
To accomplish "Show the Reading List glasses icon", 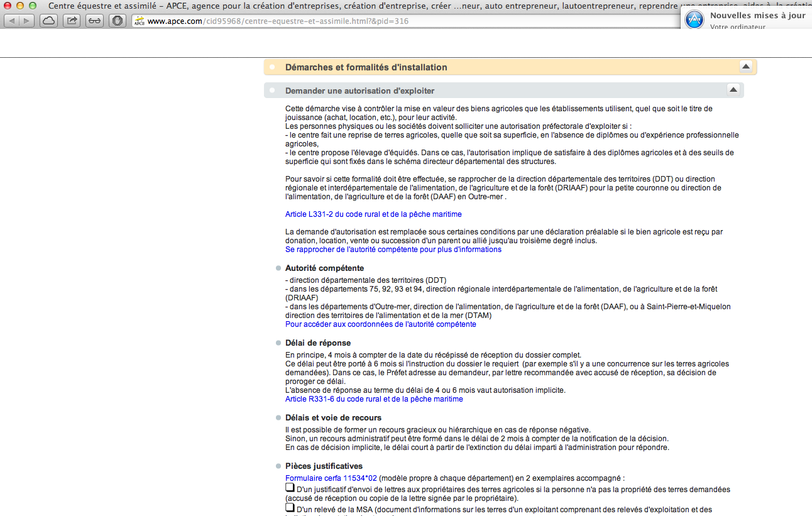I will point(94,21).
